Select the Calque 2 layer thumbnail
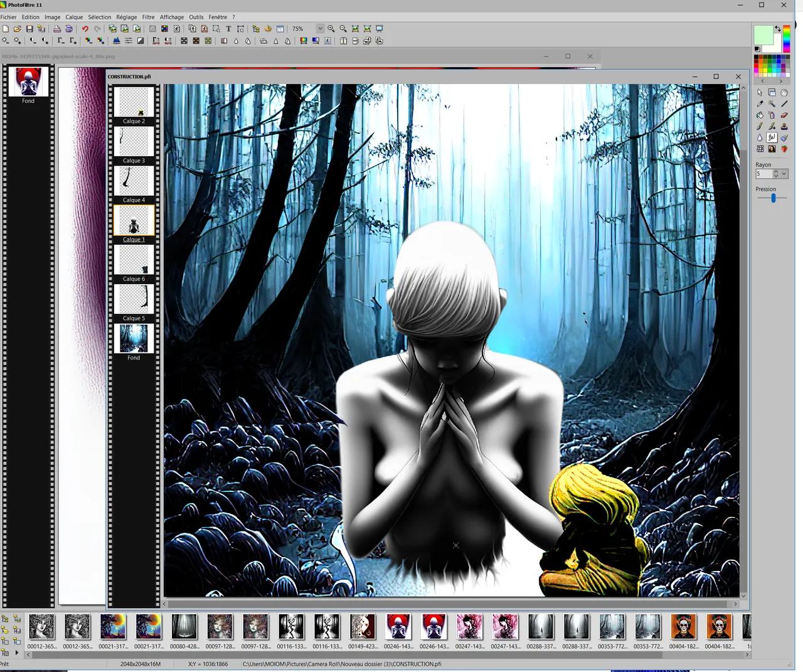803x672 pixels. [x=134, y=103]
